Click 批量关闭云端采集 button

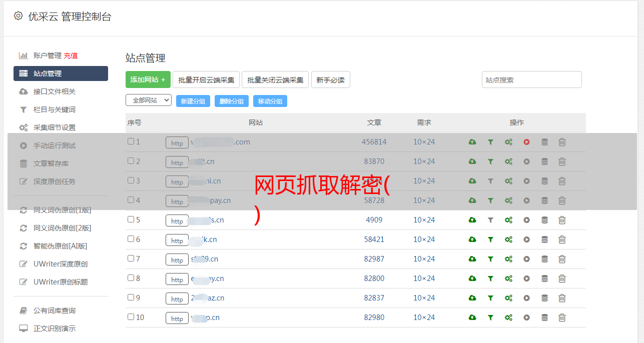point(275,79)
